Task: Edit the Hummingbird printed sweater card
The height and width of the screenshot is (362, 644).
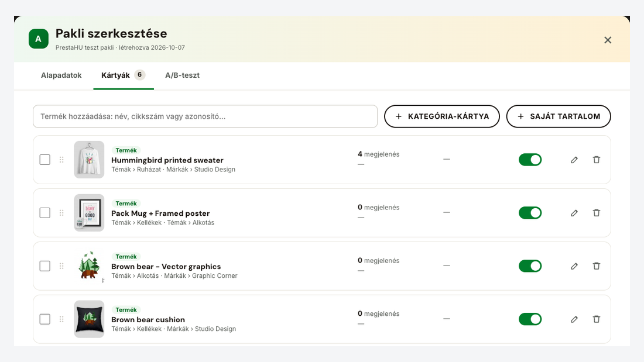Action: [x=574, y=160]
